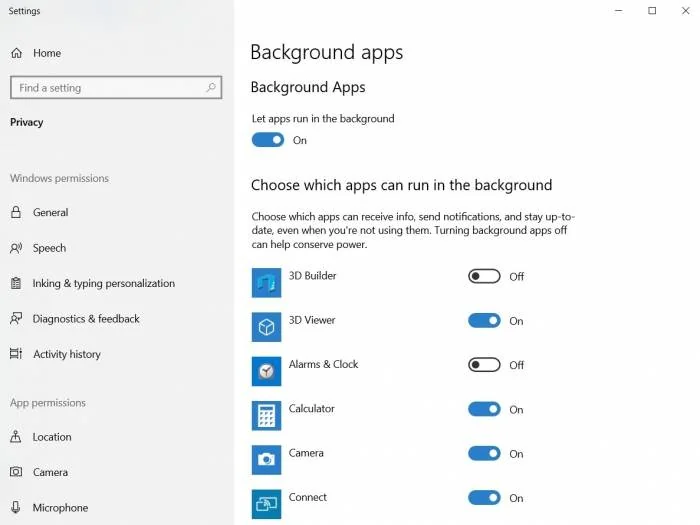Open General privacy settings
The image size is (700, 525).
50,212
